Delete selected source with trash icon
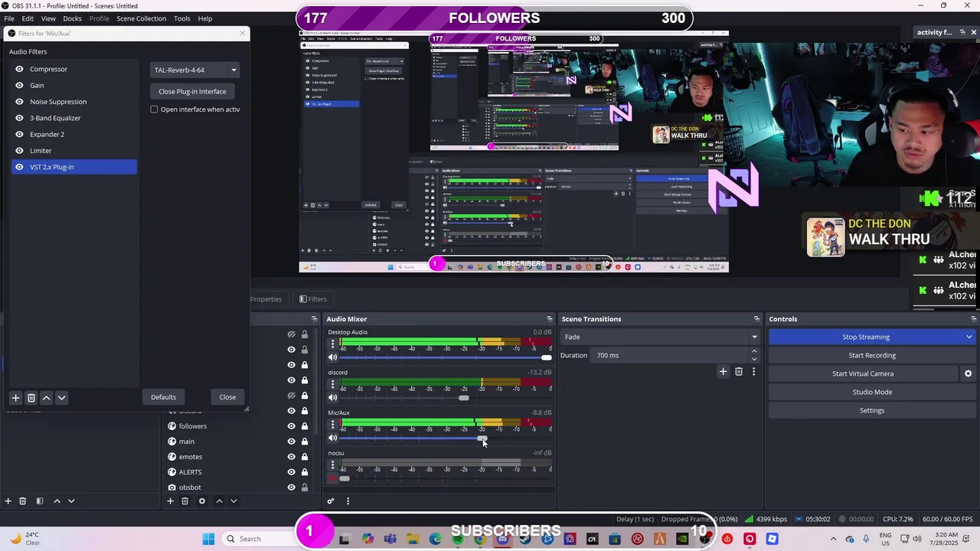This screenshot has width=980, height=551. pyautogui.click(x=185, y=501)
